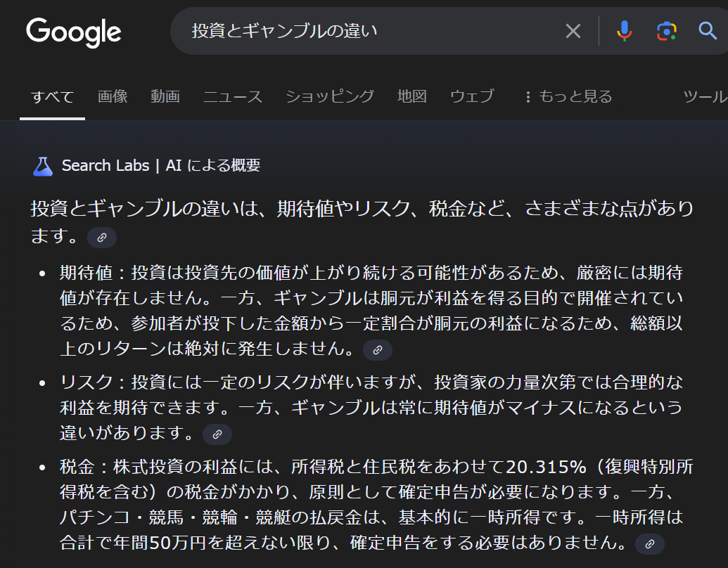Open source link icon for the 期待値 bullet
This screenshot has width=728, height=568.
click(x=378, y=349)
